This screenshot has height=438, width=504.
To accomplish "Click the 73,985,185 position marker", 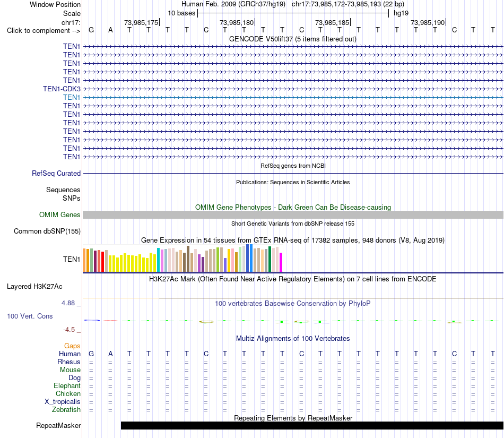I will click(x=332, y=22).
